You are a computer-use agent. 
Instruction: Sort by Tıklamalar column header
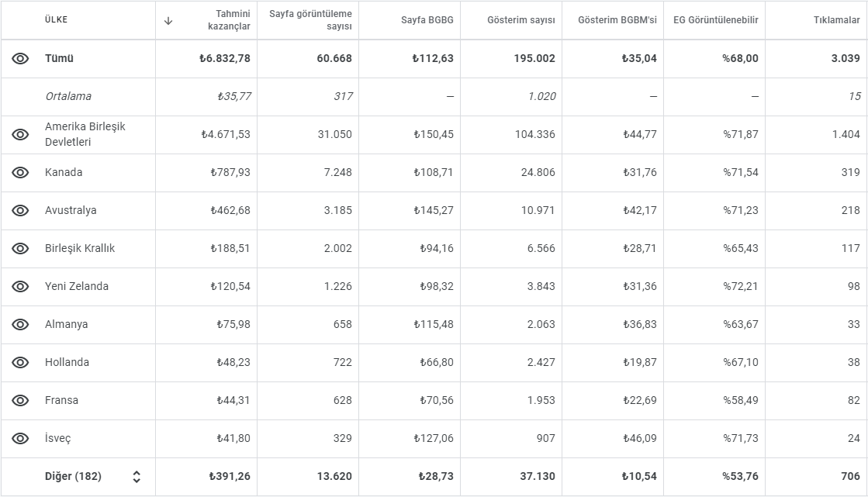coord(836,20)
